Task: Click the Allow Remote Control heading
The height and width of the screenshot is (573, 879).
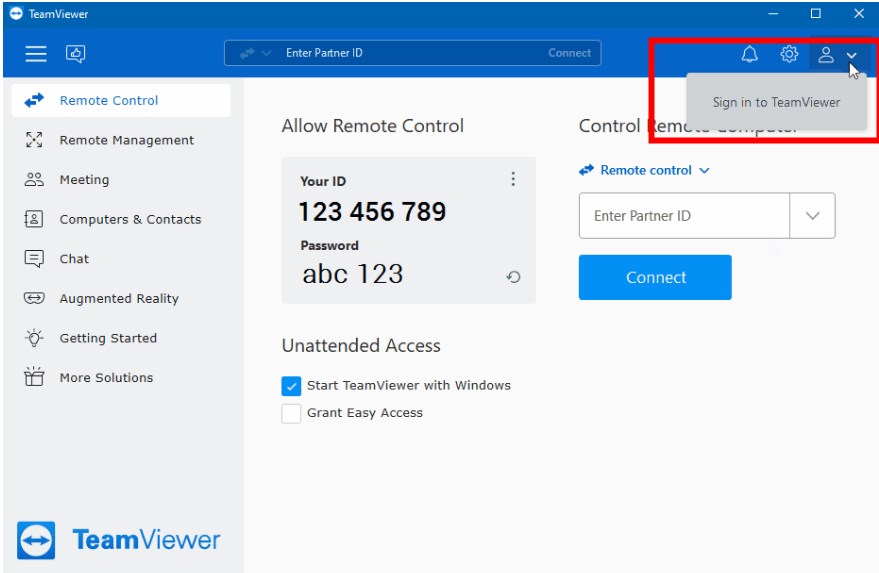Action: (x=373, y=126)
